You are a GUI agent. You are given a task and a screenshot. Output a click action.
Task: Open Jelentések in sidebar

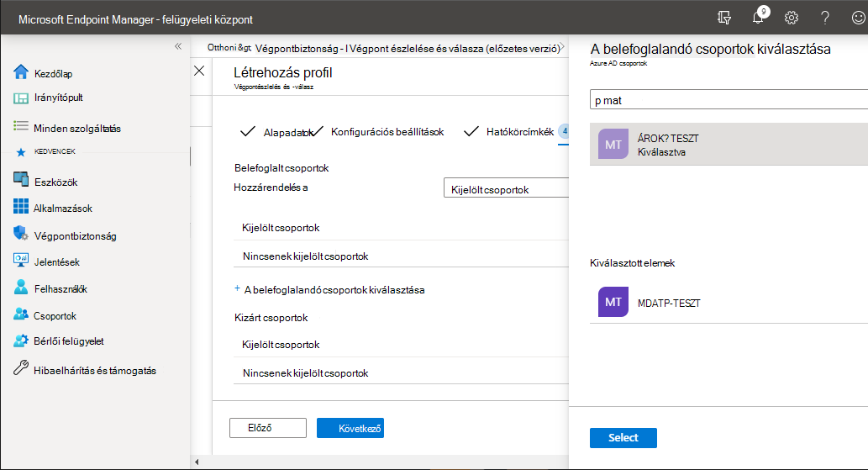click(x=57, y=261)
